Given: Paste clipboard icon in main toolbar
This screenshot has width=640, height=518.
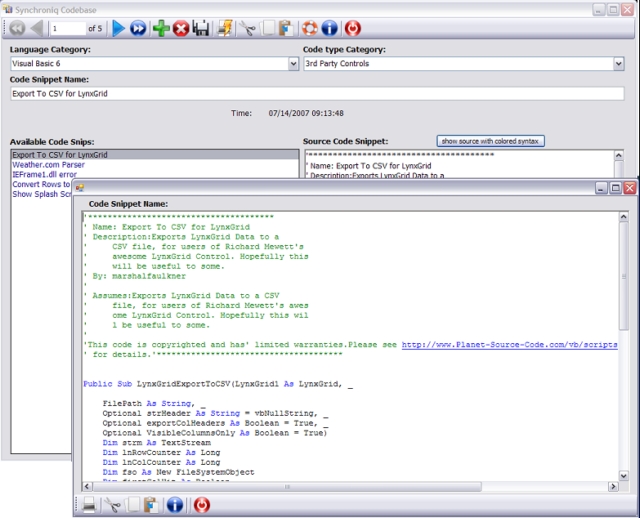Looking at the screenshot, I should (x=286, y=29).
